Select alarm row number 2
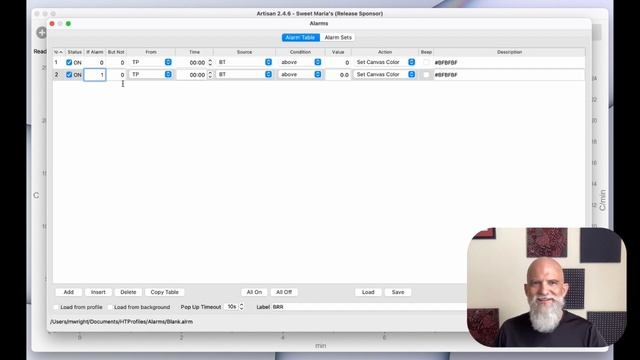This screenshot has width=640, height=360. 56,75
